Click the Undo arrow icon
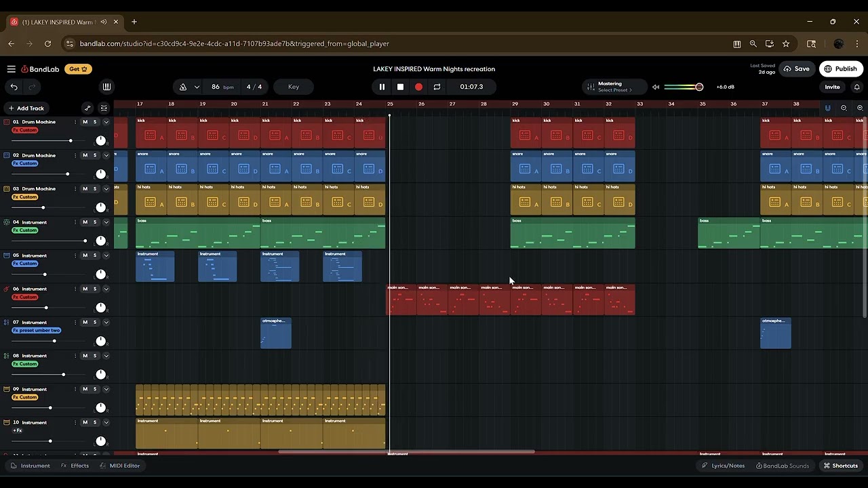This screenshot has width=868, height=488. pos(14,87)
